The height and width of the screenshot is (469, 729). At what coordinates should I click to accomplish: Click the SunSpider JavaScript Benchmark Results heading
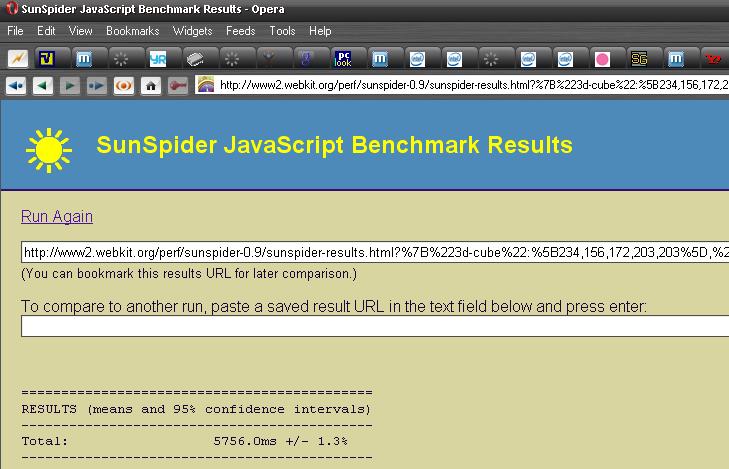coord(334,145)
